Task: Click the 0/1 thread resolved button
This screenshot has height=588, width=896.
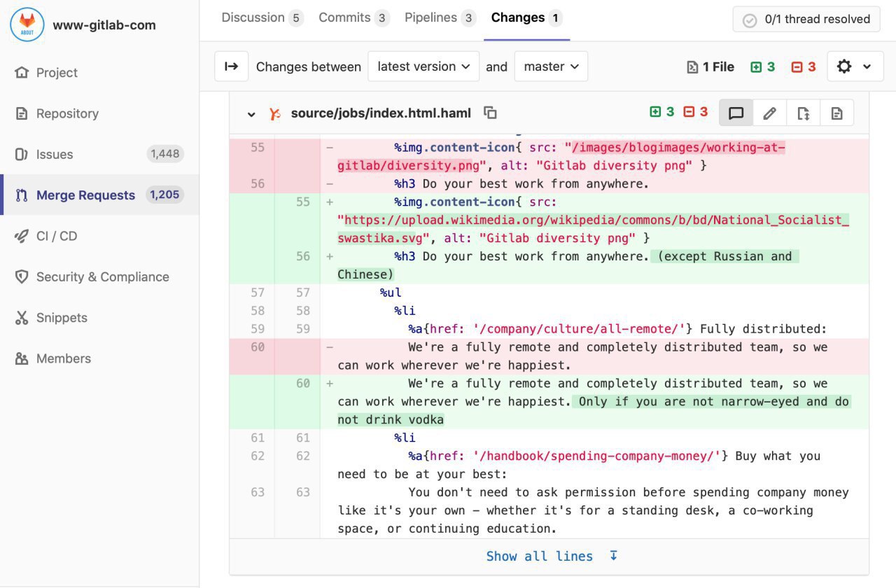Action: [x=806, y=20]
